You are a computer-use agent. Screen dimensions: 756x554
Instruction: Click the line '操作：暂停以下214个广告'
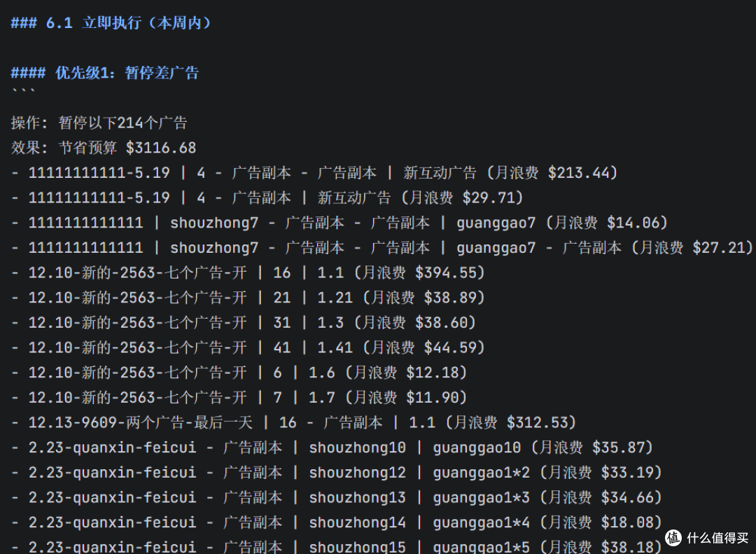pos(99,123)
